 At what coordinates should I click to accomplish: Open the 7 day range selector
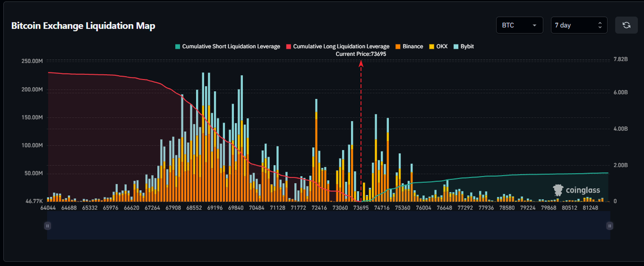click(x=579, y=25)
